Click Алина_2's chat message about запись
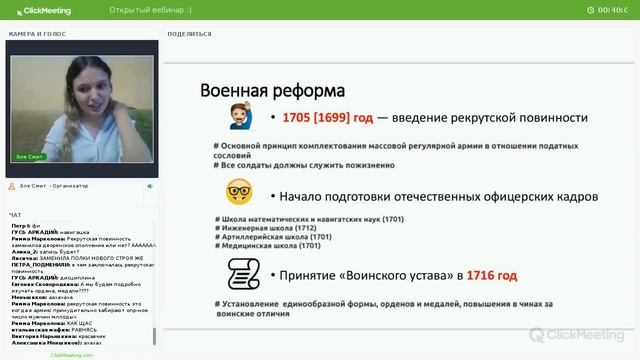The width and height of the screenshot is (640, 360). pos(45,252)
